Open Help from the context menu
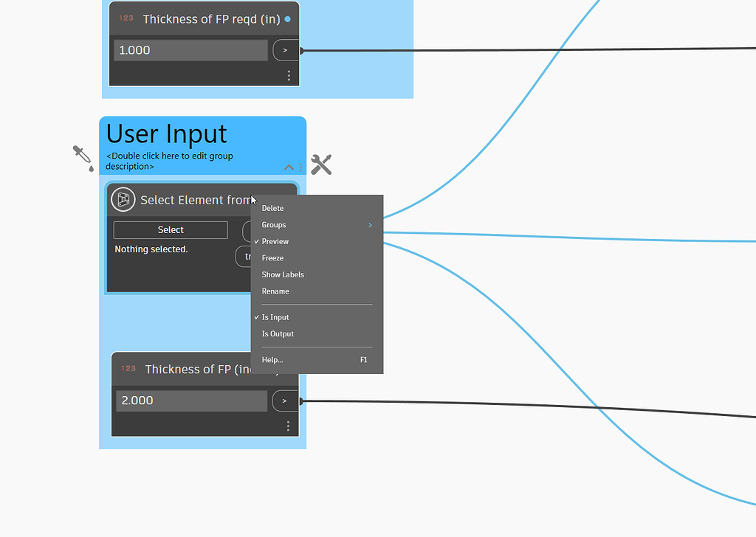Screen dimensions: 756x537 pyautogui.click(x=272, y=359)
